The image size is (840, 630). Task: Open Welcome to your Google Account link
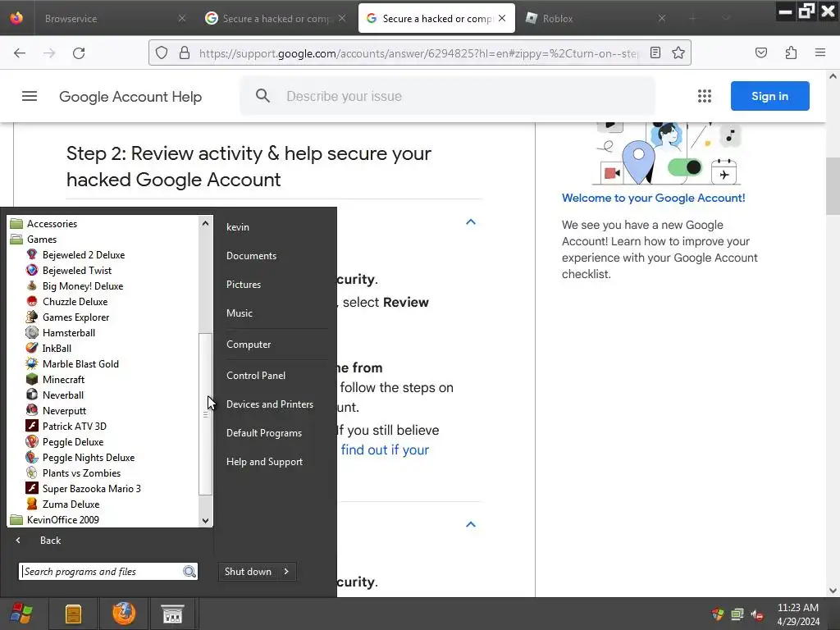click(653, 198)
